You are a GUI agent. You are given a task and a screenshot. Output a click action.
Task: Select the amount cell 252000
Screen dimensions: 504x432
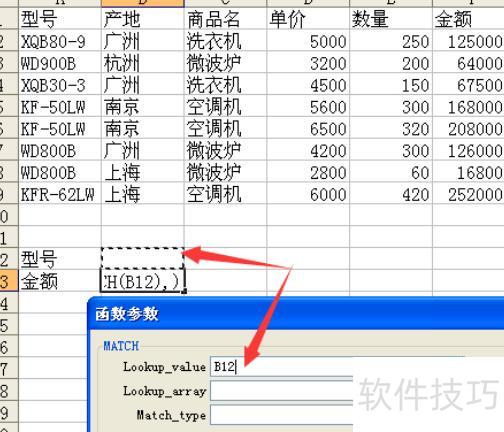coord(468,194)
